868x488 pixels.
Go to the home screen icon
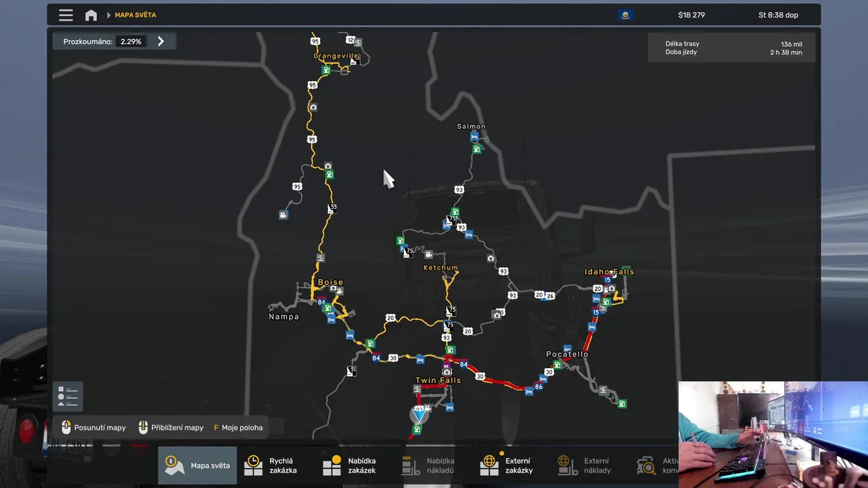coord(91,15)
